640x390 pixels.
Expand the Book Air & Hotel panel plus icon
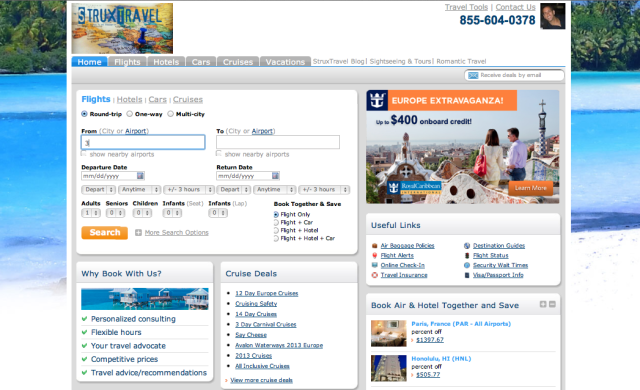coord(543,304)
